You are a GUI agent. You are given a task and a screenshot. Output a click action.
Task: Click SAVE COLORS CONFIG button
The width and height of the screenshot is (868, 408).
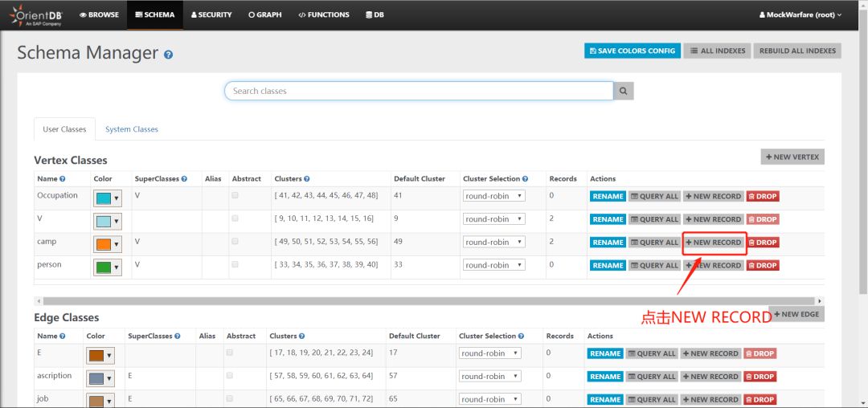(x=633, y=51)
